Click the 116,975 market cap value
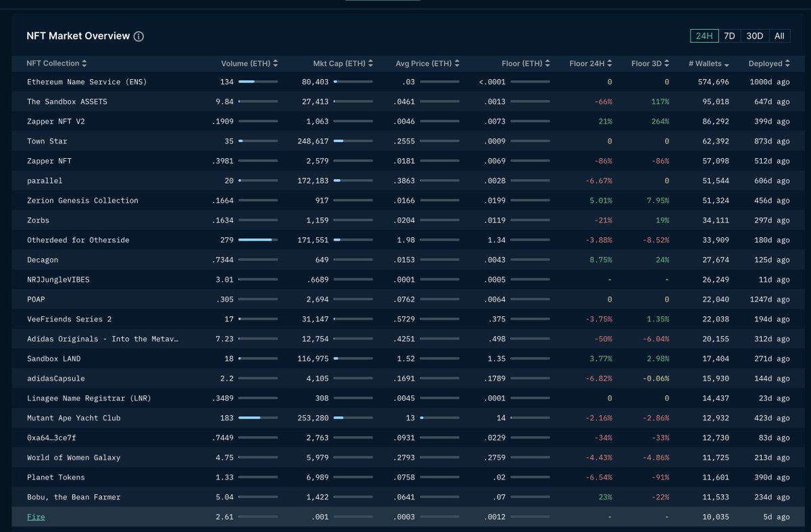The image size is (811, 532). [x=312, y=358]
